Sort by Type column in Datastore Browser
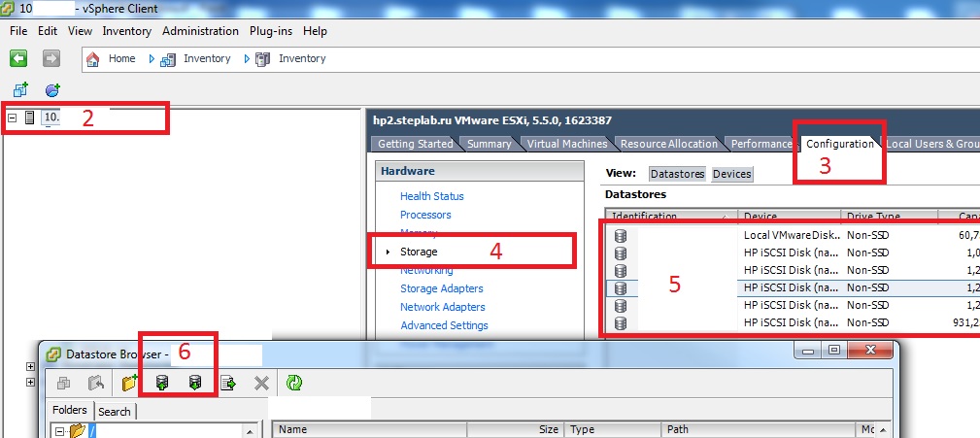This screenshot has height=438, width=980. tap(613, 429)
